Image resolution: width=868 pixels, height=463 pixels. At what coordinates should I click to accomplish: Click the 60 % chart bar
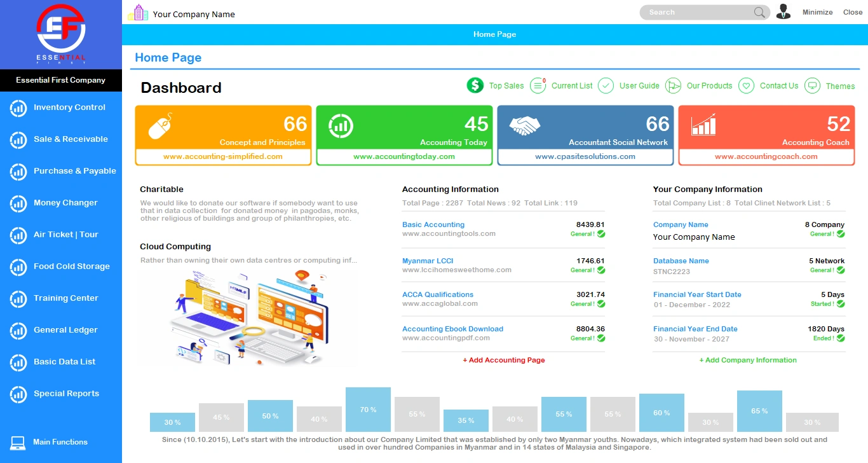661,413
